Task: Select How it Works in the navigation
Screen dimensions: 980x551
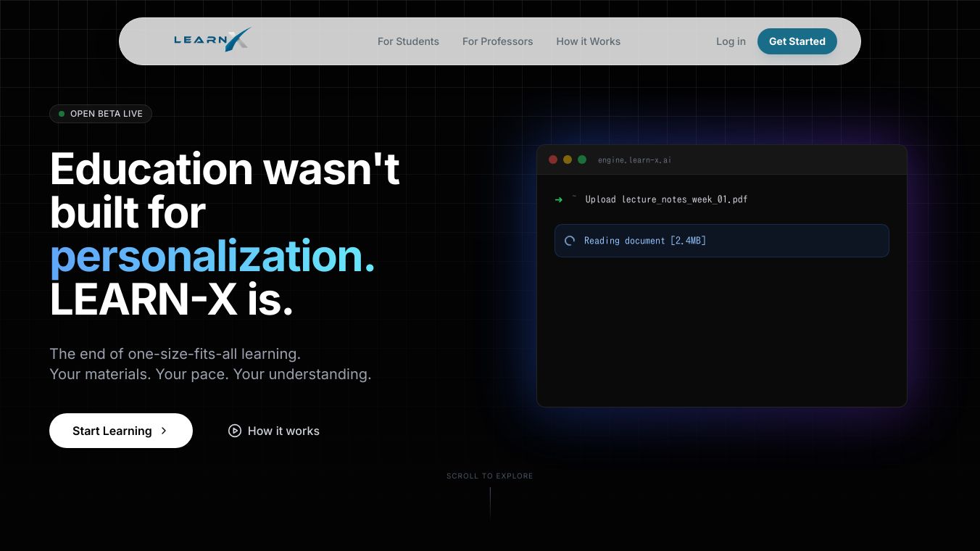Action: pyautogui.click(x=588, y=41)
